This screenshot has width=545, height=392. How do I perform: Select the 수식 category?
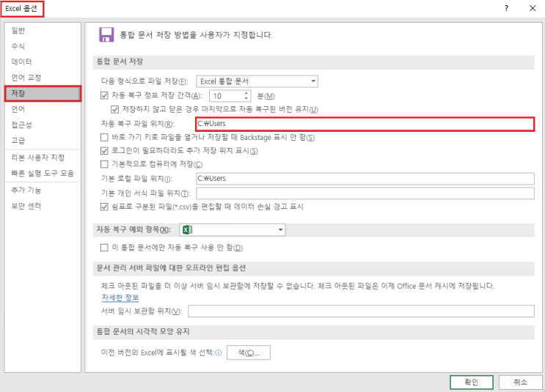[x=43, y=46]
